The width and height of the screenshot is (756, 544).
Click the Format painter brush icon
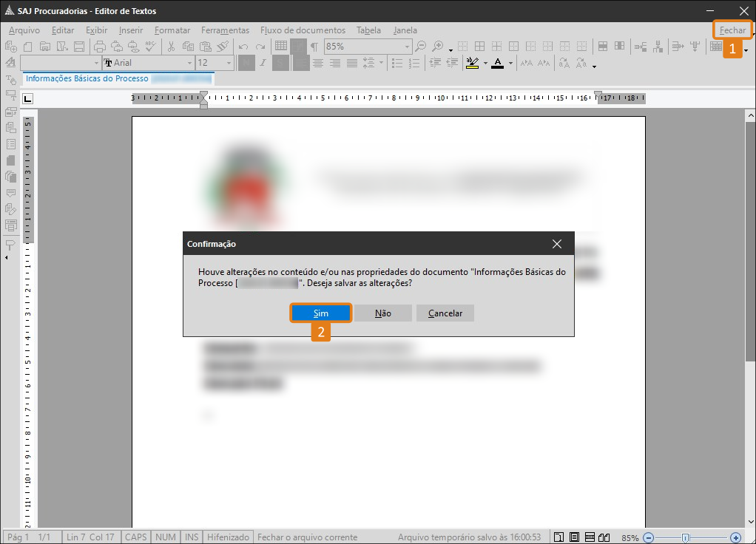click(x=222, y=47)
